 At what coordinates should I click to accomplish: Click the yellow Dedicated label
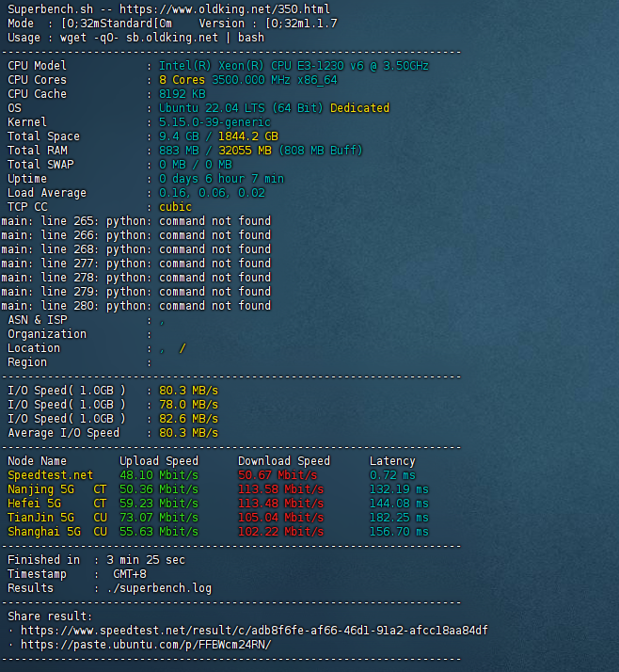click(359, 108)
